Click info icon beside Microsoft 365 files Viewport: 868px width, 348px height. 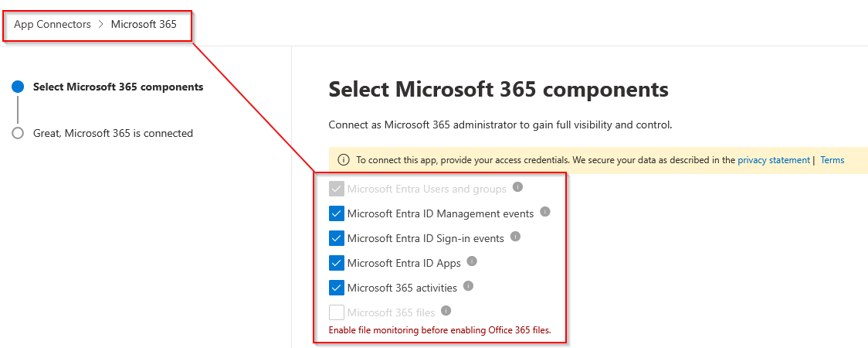click(x=446, y=311)
